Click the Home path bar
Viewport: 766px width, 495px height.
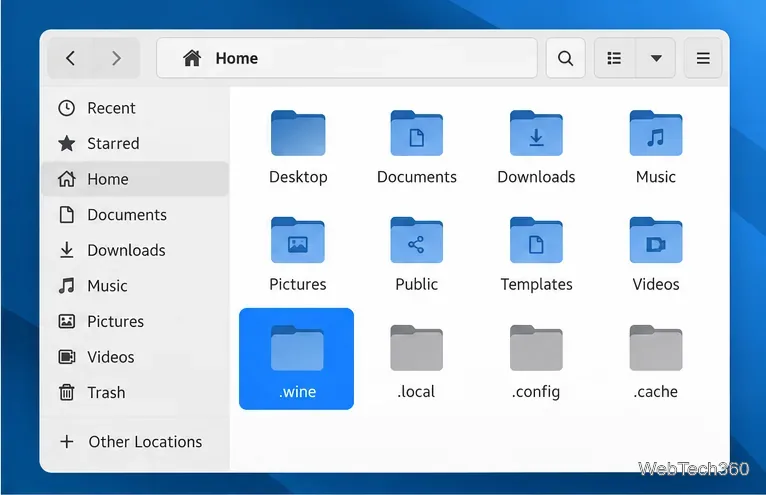[347, 58]
